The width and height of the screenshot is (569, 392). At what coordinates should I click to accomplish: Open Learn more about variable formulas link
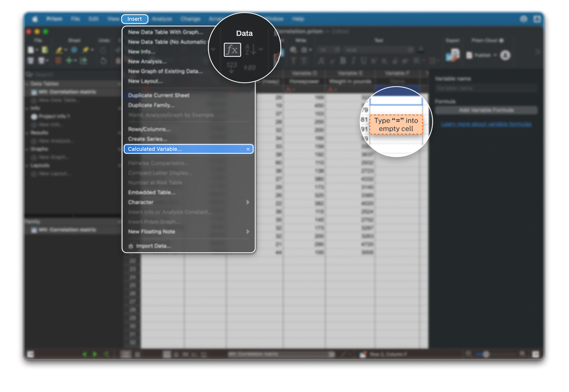486,125
